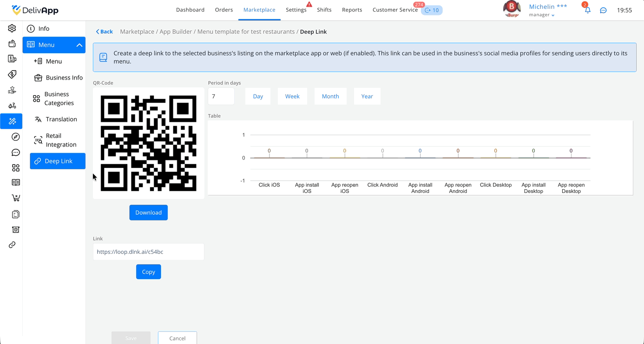Open Business Info in sidebar
The height and width of the screenshot is (344, 644).
tap(58, 78)
